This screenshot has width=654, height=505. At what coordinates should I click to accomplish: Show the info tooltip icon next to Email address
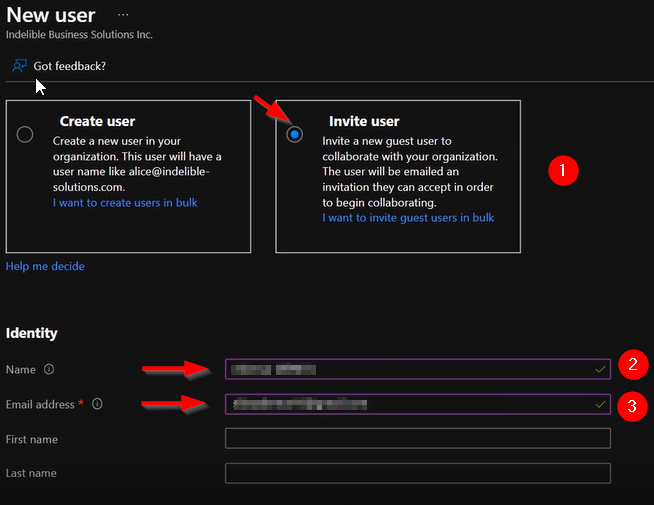97,404
